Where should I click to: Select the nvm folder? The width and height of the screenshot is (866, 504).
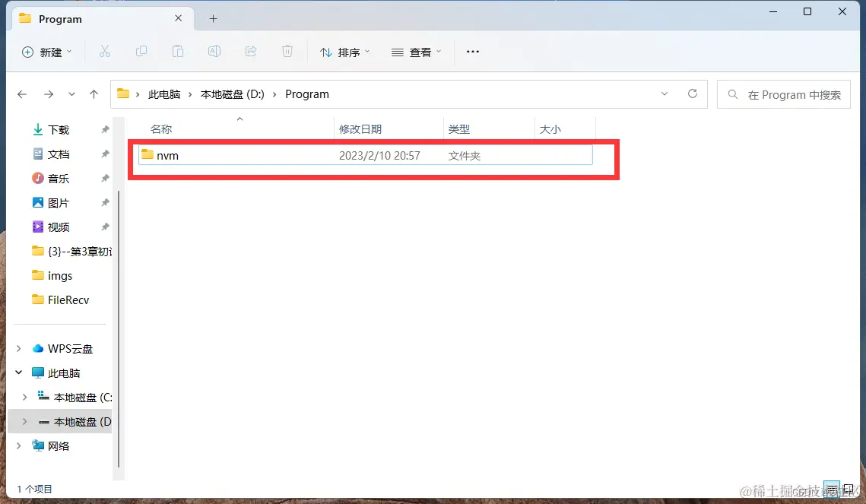tap(169, 155)
